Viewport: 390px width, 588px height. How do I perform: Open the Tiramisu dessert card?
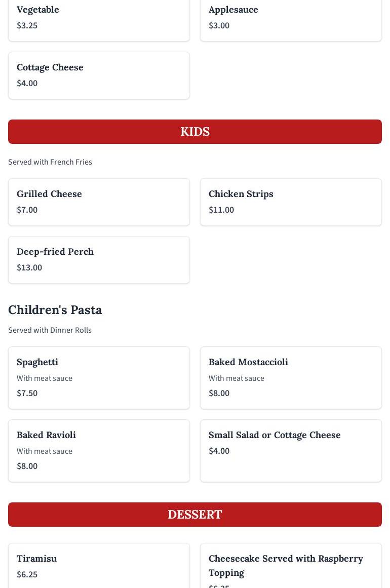pyautogui.click(x=99, y=566)
